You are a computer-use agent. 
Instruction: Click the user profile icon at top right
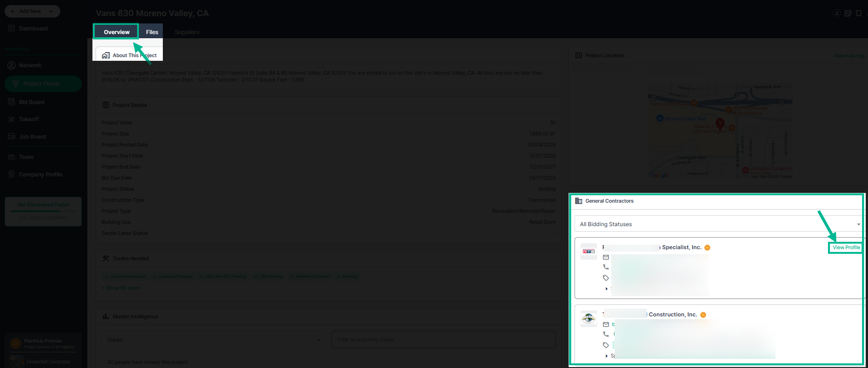coord(837,13)
